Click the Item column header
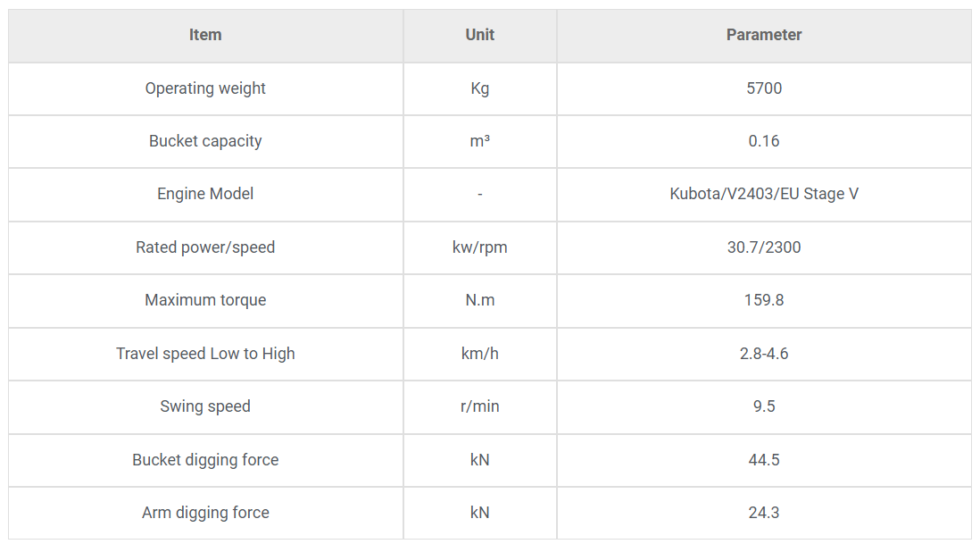Screen dimensions: 980x544 point(205,35)
